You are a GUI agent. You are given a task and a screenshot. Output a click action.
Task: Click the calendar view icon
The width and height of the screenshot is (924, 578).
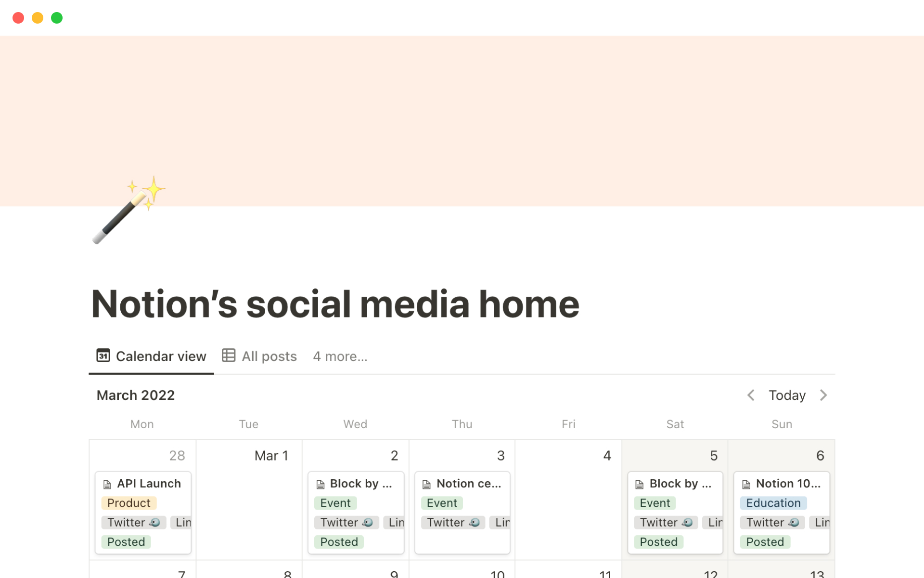pos(103,355)
